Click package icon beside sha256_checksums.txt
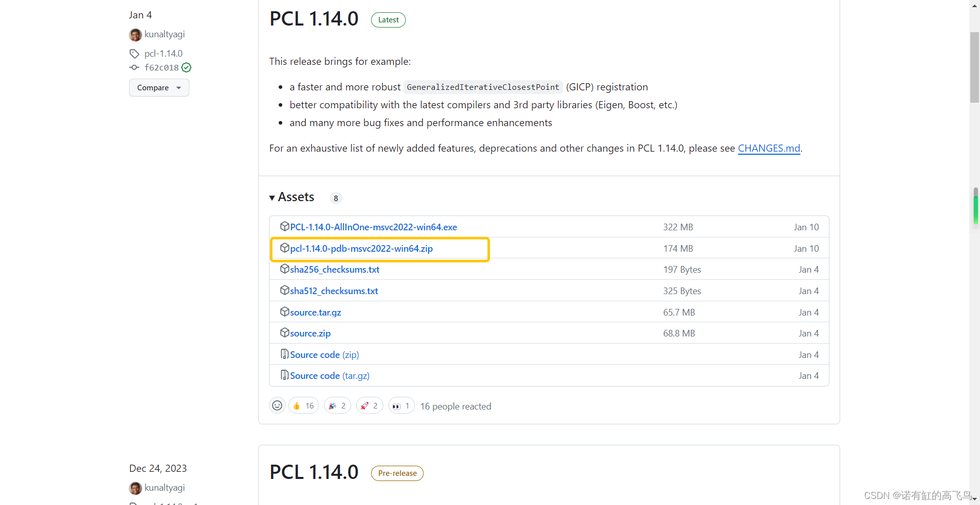 (x=285, y=269)
